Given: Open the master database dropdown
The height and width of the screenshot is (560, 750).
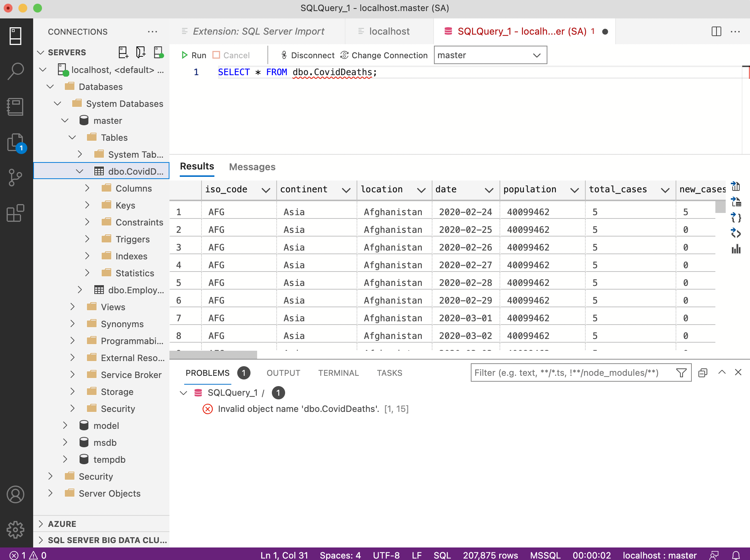Looking at the screenshot, I should coord(490,55).
